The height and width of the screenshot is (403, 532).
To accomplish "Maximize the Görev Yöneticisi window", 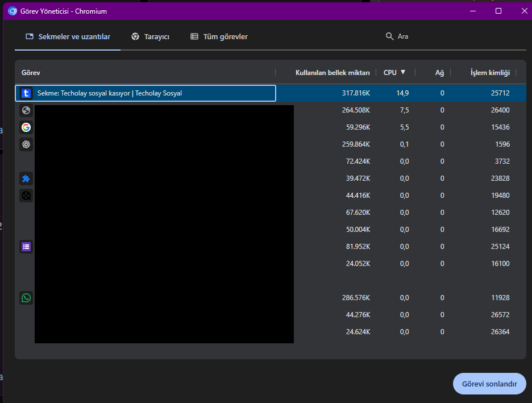I will coord(498,11).
